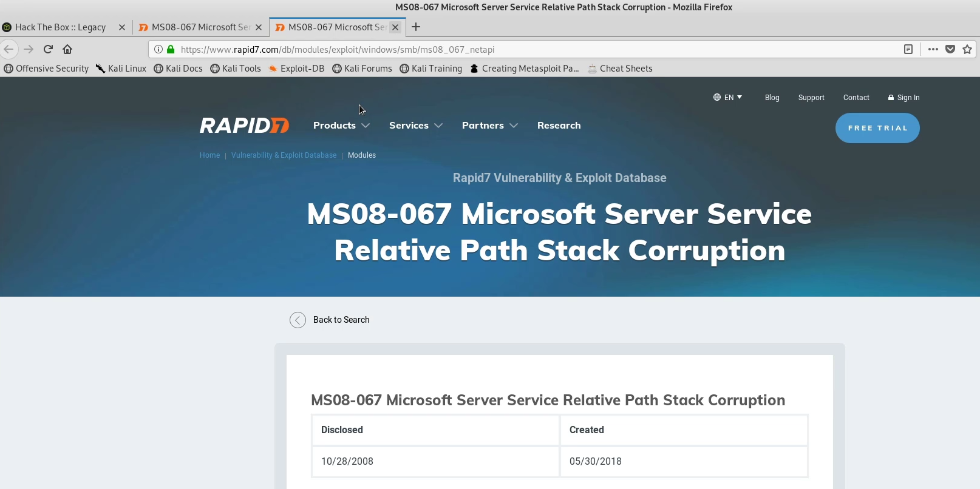Open a new tab with plus button
Viewport: 980px width, 489px height.
[416, 27]
